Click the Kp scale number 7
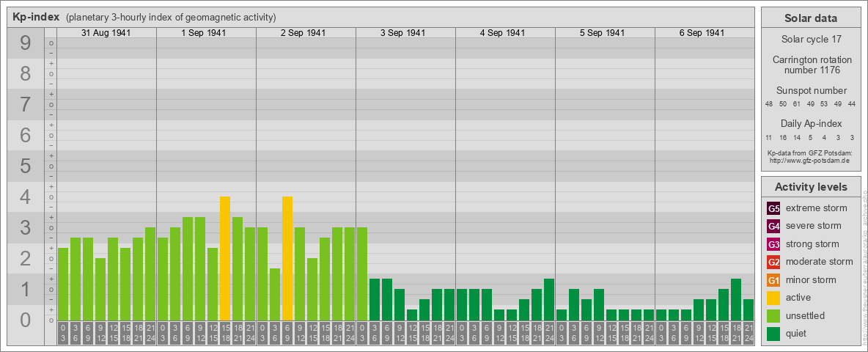Viewport: 868px width, 352px height. (x=25, y=105)
